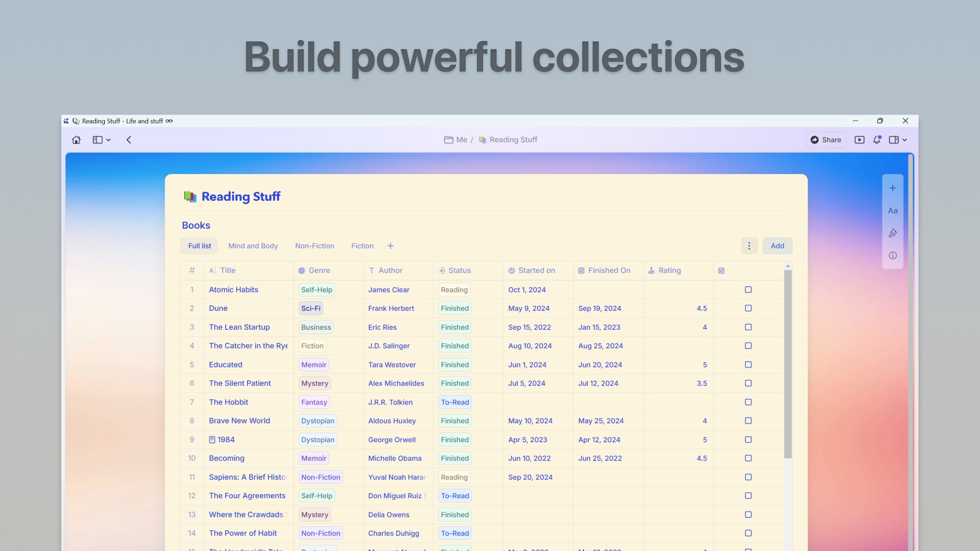Click the table's vertical scrollbar thumb
The height and width of the screenshot is (551, 980).
coord(787,364)
